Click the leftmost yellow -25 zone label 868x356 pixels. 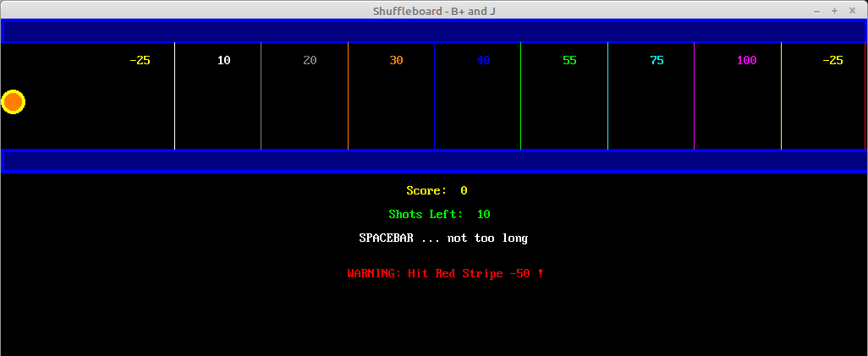pos(140,61)
